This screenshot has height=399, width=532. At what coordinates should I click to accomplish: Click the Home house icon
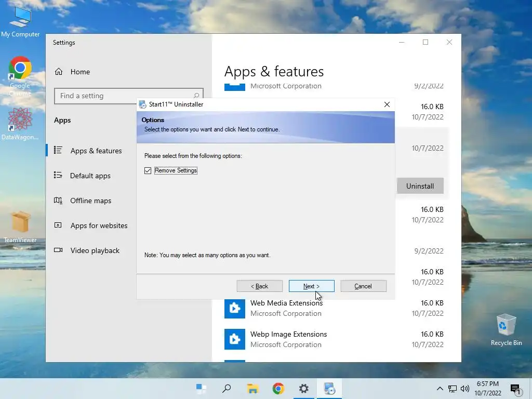pyautogui.click(x=59, y=72)
